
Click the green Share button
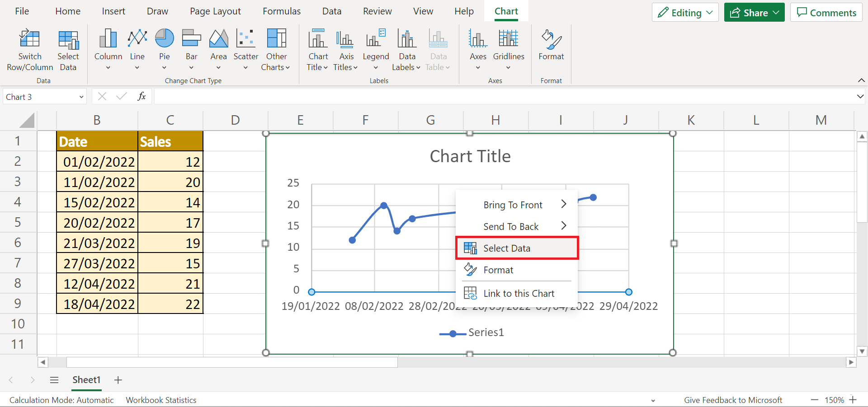click(x=754, y=12)
